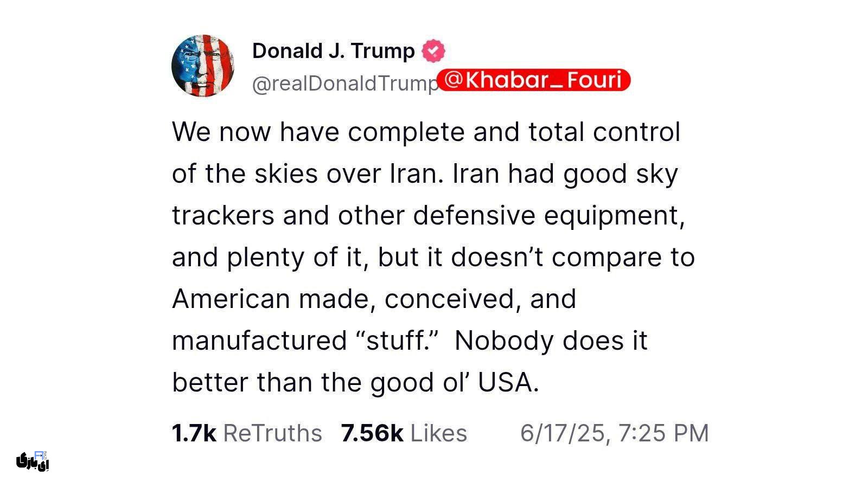This screenshot has height=488, width=868.
Task: Open the 6/17/25, 7:25 PM timestamp
Action: click(615, 433)
